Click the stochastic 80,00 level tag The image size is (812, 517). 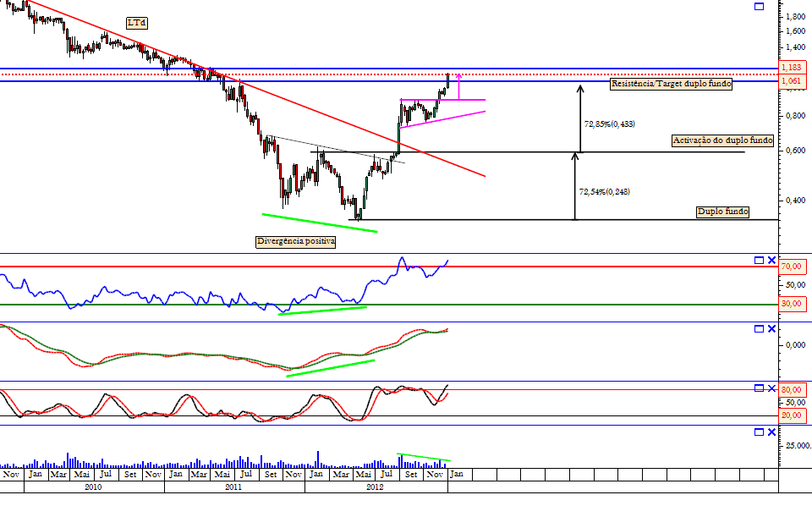pyautogui.click(x=792, y=390)
